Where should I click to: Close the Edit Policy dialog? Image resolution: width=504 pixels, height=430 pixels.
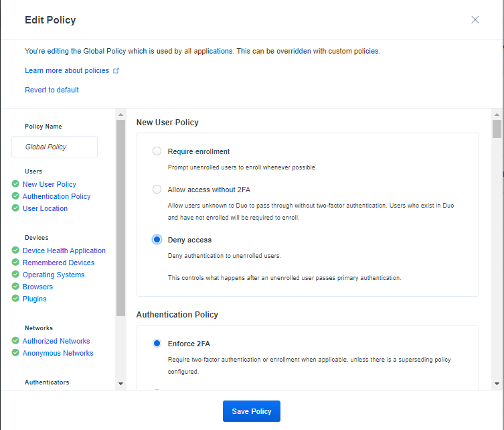[475, 19]
